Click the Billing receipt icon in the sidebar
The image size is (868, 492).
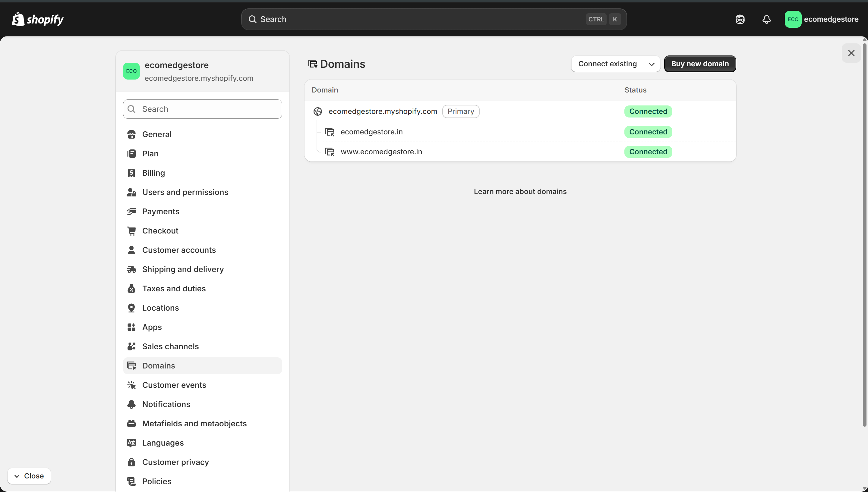(x=131, y=173)
